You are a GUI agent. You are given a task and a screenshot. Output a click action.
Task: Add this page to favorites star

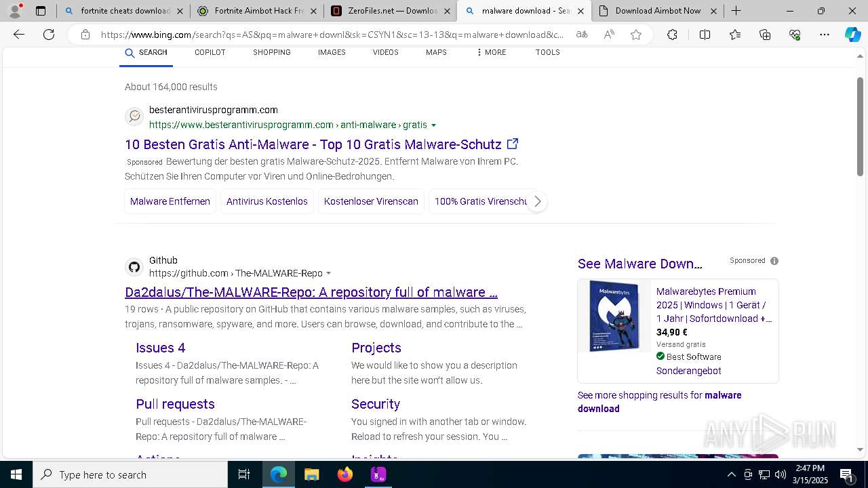pos(636,35)
